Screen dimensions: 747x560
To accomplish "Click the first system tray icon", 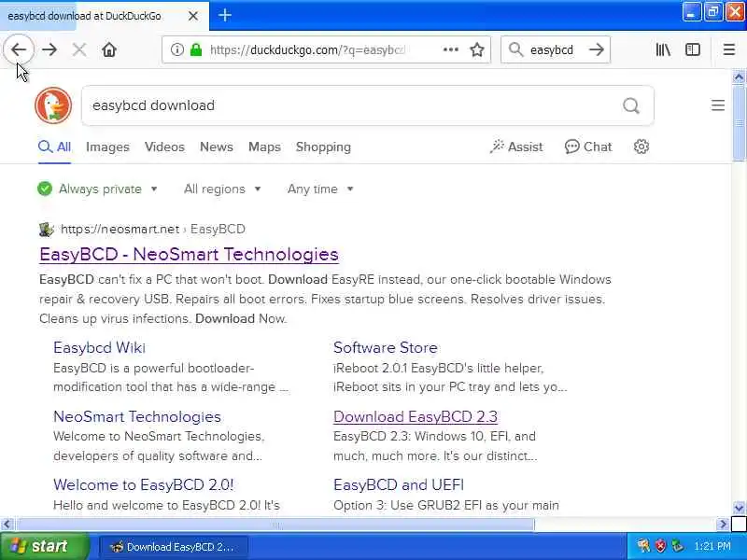I will [643, 546].
